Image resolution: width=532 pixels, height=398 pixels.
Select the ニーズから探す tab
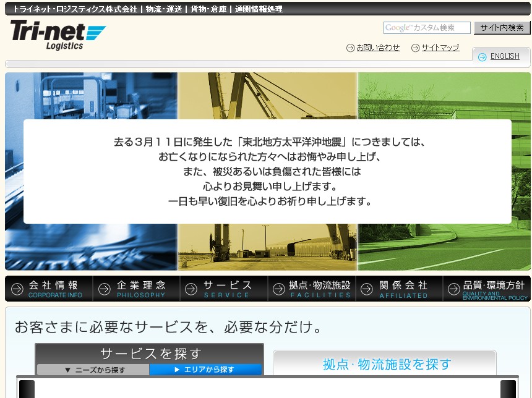[94, 370]
